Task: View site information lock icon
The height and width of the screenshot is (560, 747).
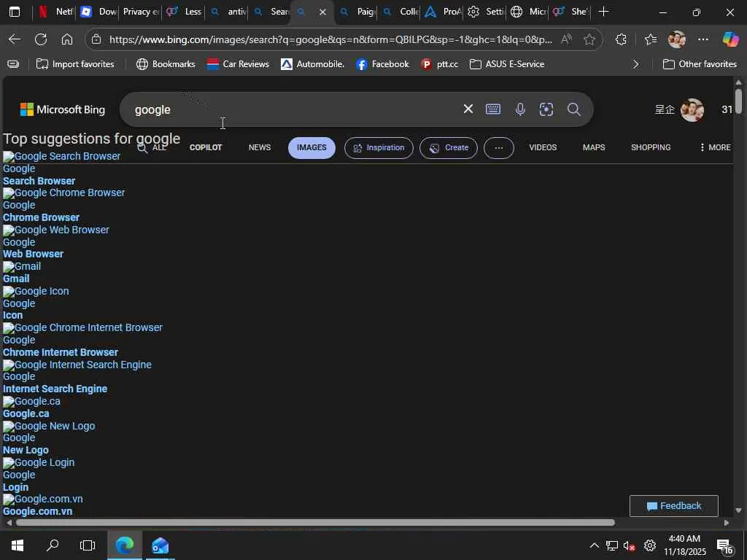Action: (96, 39)
